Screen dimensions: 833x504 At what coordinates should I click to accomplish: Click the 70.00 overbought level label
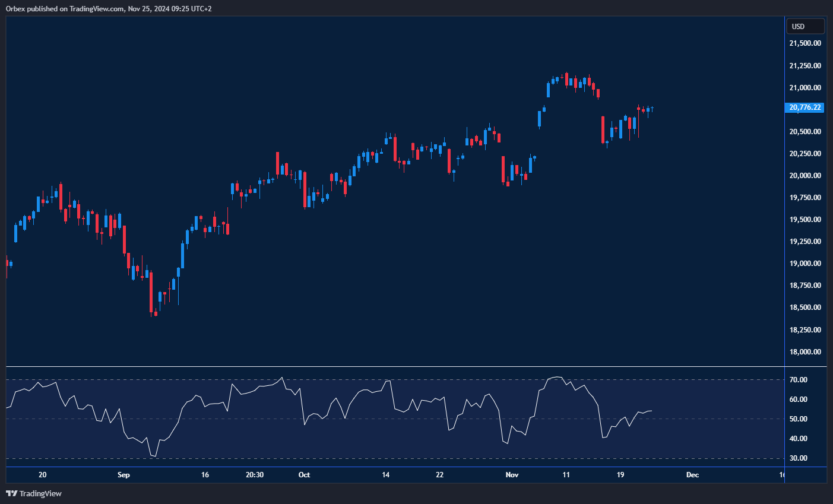(x=798, y=380)
